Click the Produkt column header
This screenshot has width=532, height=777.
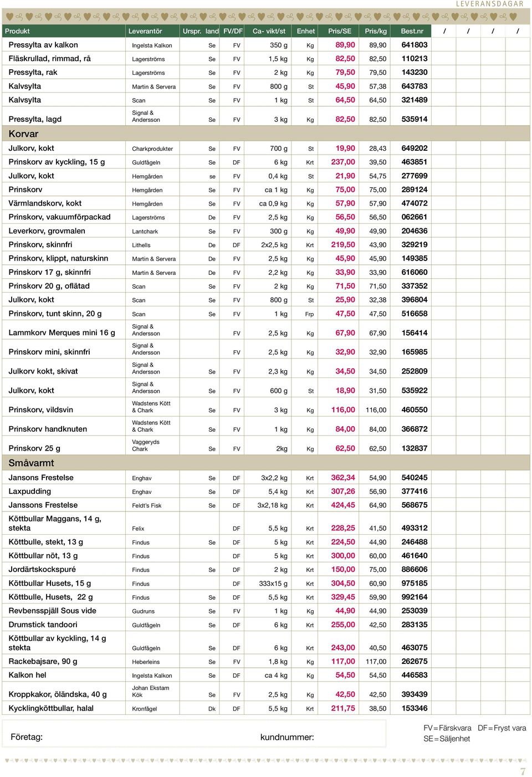tap(17, 31)
